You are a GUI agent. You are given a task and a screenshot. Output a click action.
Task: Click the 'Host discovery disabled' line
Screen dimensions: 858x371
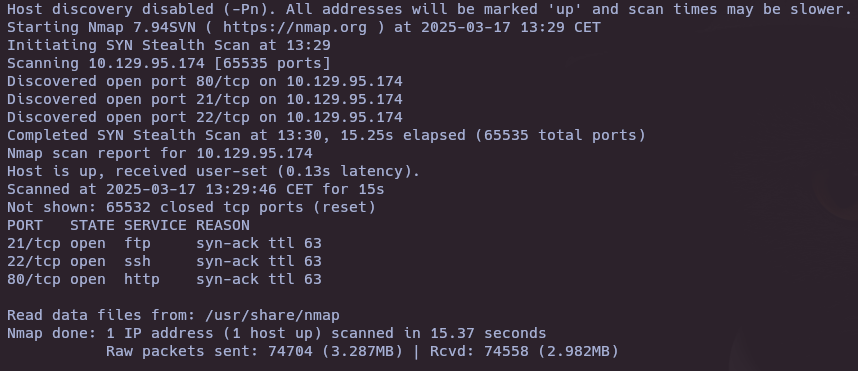[429, 9]
